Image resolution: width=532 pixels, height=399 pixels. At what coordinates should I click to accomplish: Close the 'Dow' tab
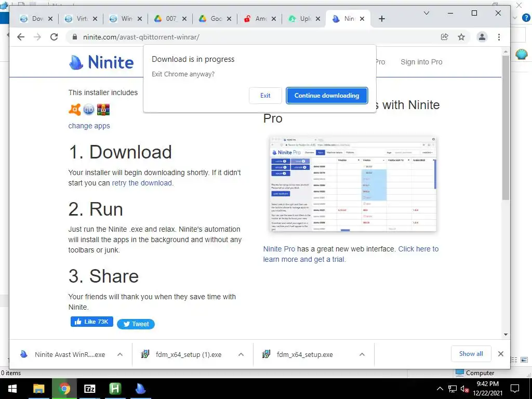50,19
